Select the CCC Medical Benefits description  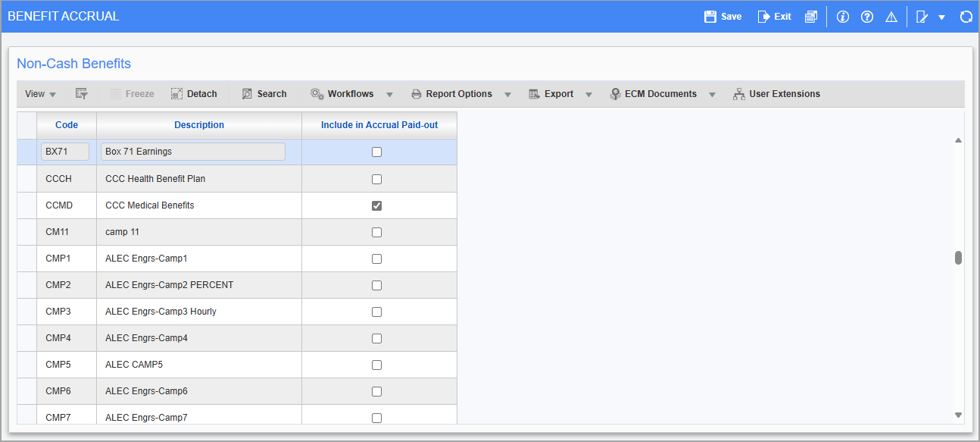(x=199, y=205)
